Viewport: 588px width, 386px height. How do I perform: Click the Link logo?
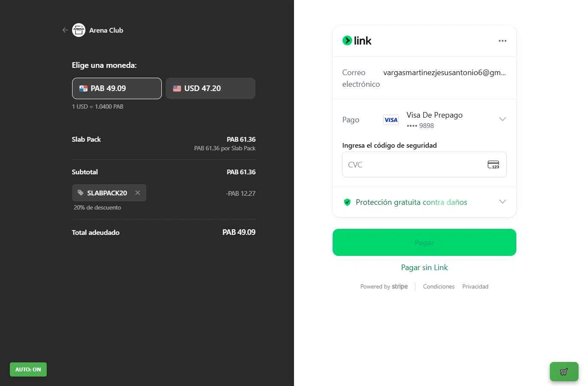pos(357,41)
